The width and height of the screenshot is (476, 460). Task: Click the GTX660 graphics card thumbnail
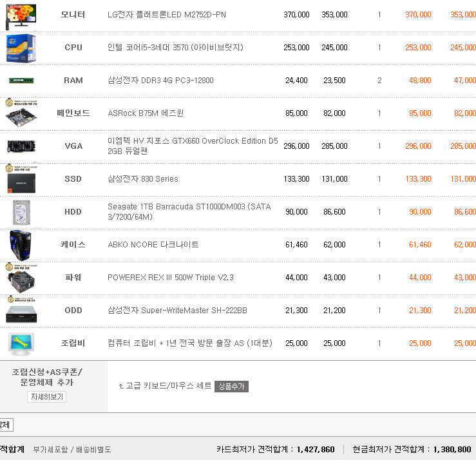pos(21,146)
